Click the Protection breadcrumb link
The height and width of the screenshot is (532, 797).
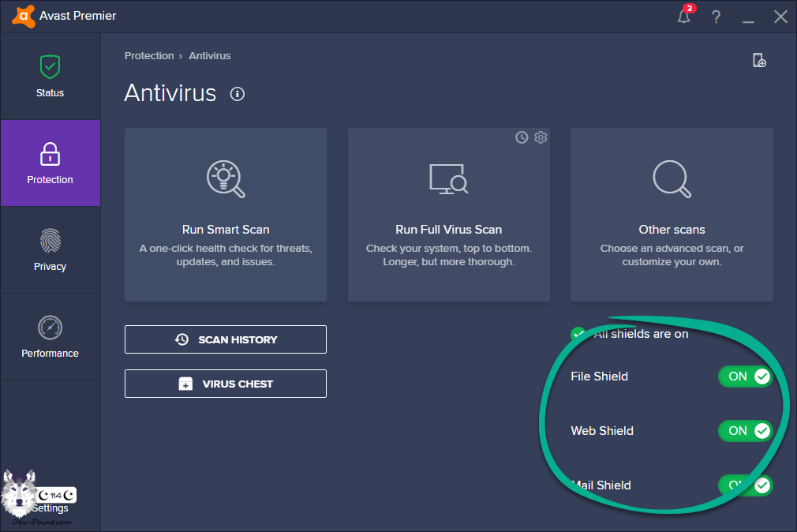tap(149, 56)
